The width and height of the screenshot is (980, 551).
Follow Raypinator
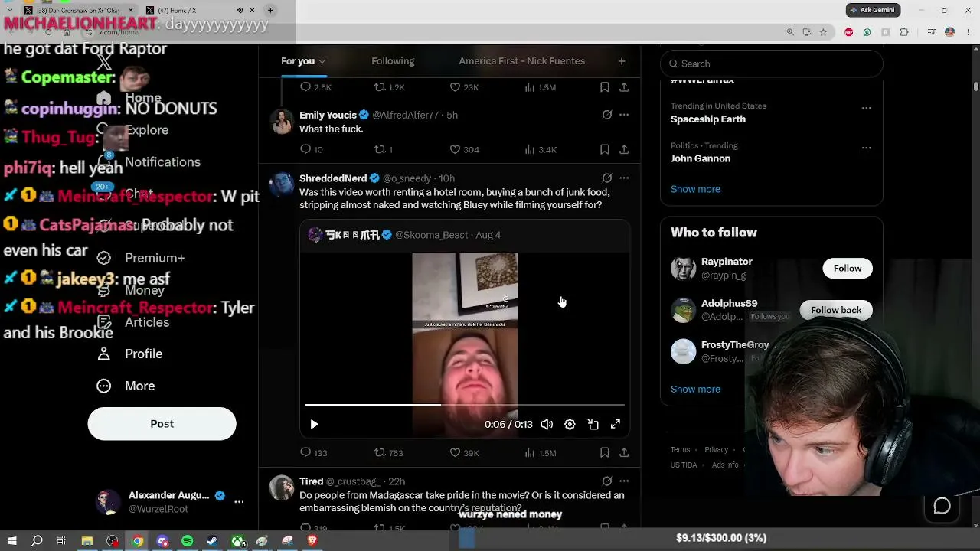tap(848, 268)
